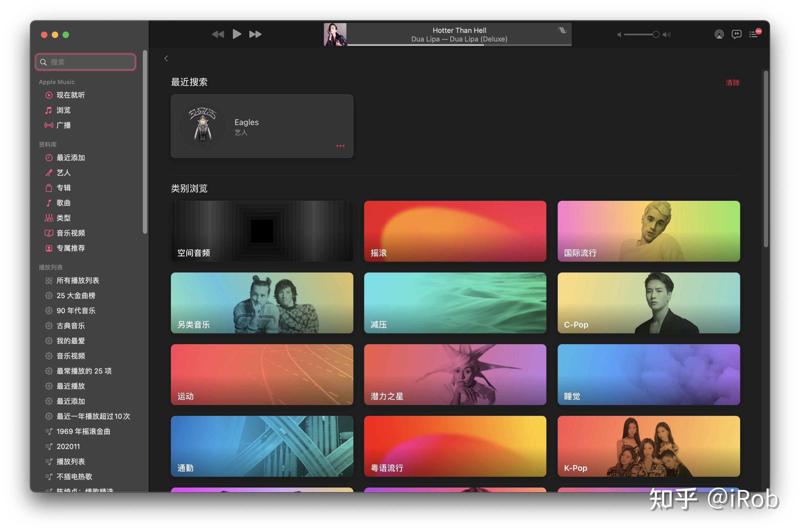Select 专属推荐 in the library sidebar

pyautogui.click(x=71, y=248)
